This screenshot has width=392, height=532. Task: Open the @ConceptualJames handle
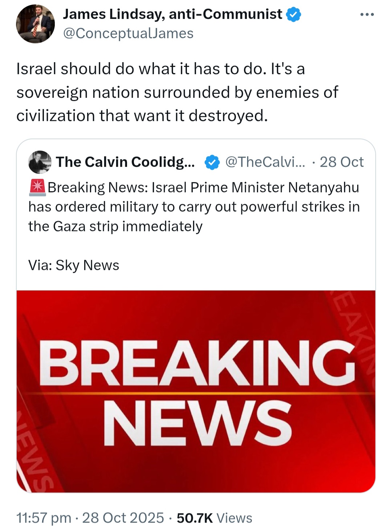coord(128,33)
